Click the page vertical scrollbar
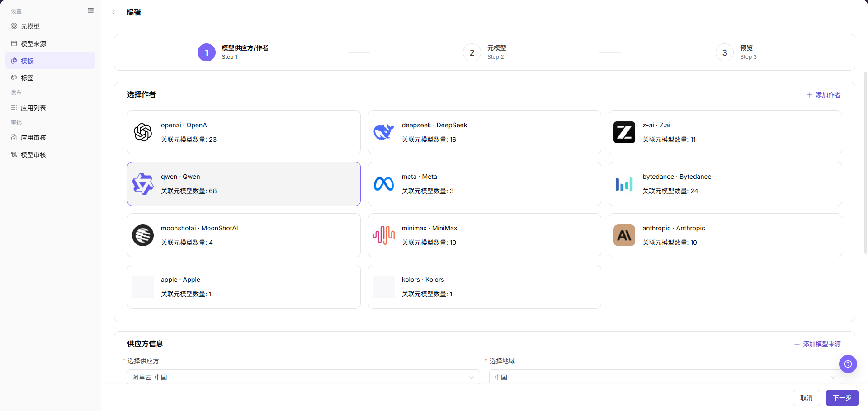The height and width of the screenshot is (411, 868). click(866, 163)
